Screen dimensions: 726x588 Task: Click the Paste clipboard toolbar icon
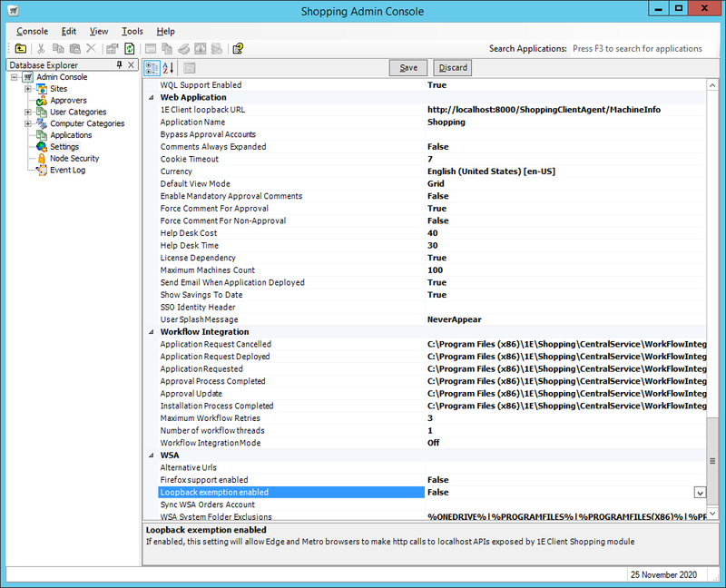click(x=74, y=49)
